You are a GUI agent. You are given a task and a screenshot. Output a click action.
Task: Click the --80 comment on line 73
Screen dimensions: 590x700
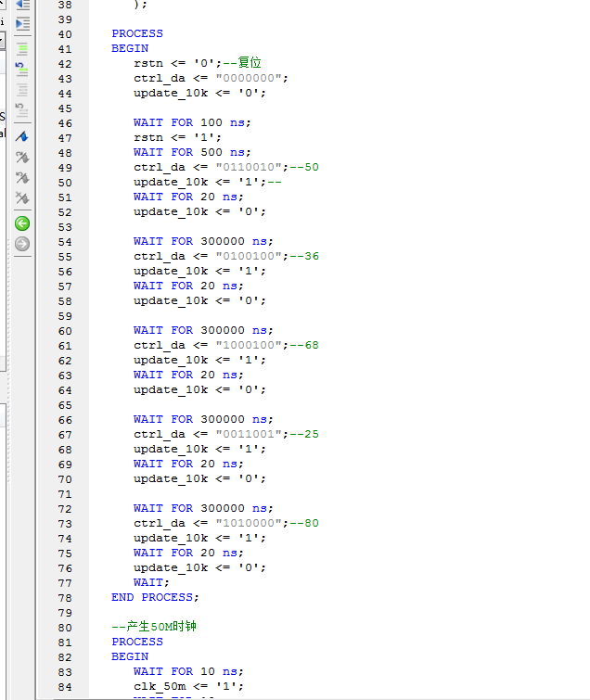tap(304, 523)
